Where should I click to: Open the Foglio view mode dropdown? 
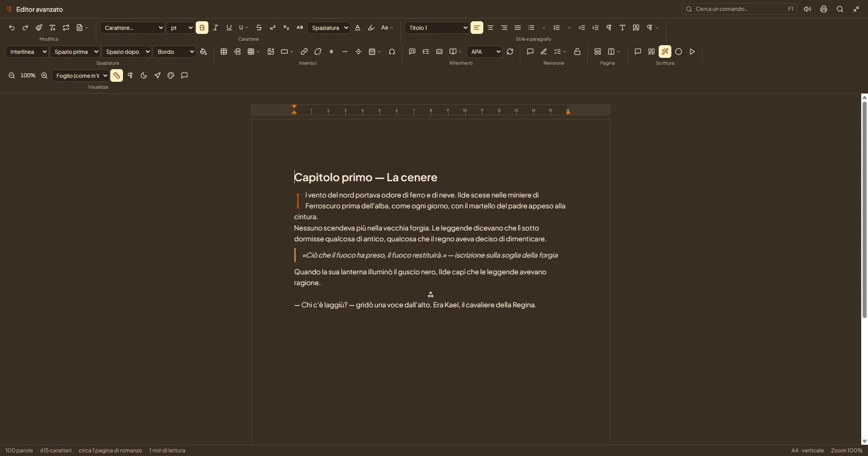click(x=80, y=75)
